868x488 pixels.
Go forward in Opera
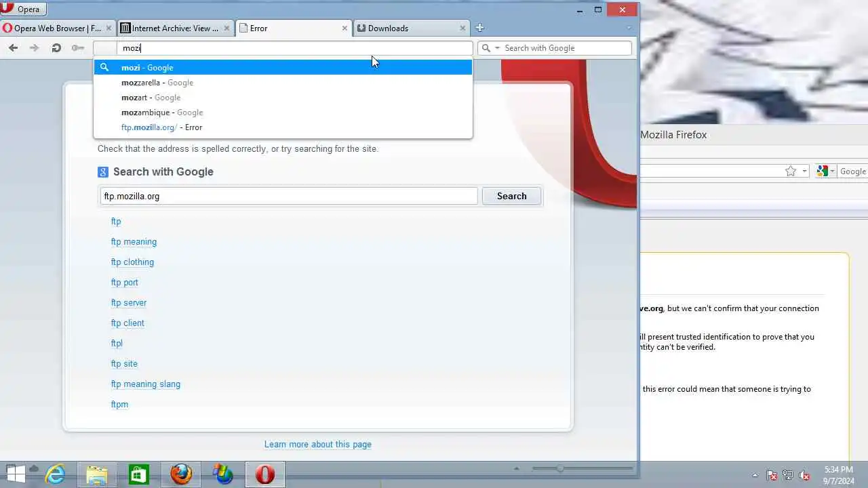click(35, 47)
